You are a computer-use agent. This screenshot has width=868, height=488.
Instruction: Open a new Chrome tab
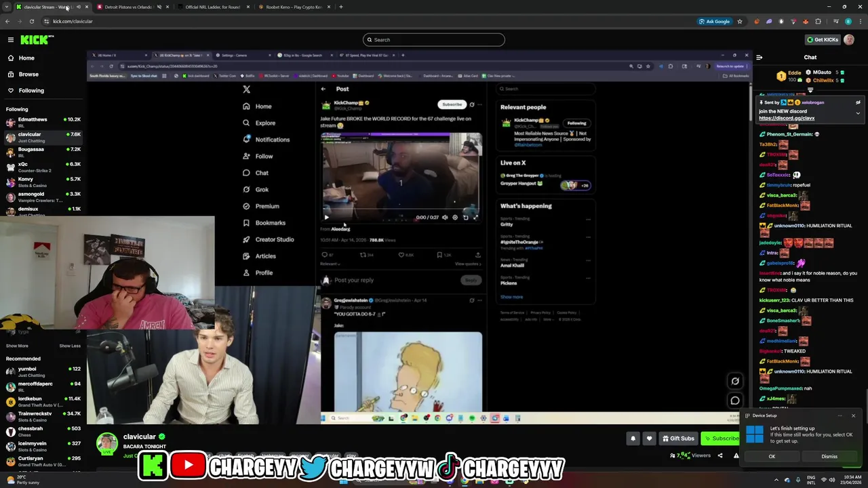(x=340, y=7)
